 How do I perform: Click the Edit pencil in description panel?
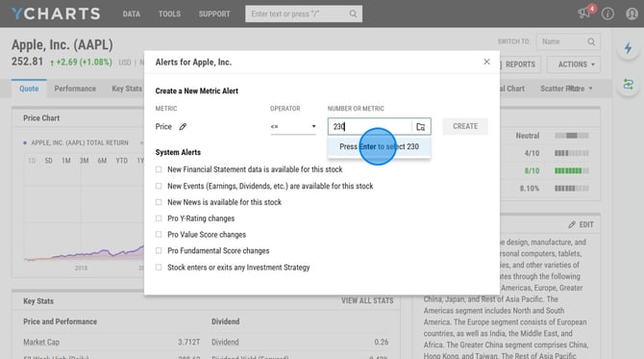(x=572, y=224)
